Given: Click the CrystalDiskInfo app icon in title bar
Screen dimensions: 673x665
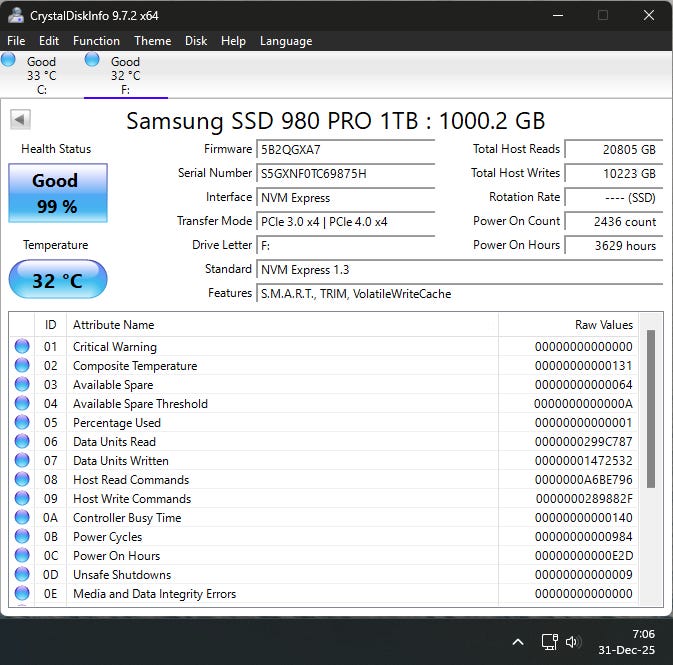Looking at the screenshot, I should [x=16, y=15].
